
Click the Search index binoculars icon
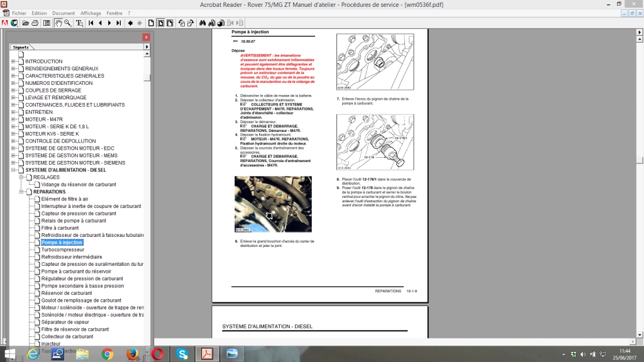(x=212, y=23)
